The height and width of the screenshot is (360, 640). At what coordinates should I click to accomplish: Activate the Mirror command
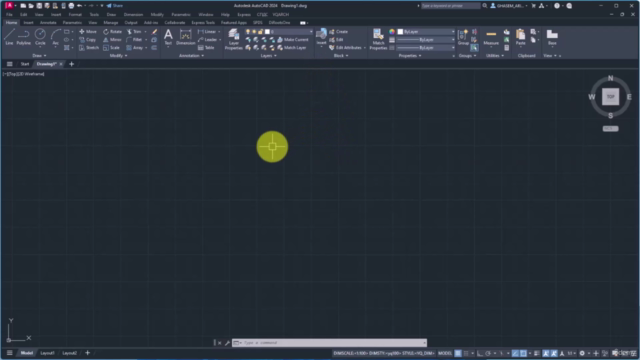pos(112,40)
